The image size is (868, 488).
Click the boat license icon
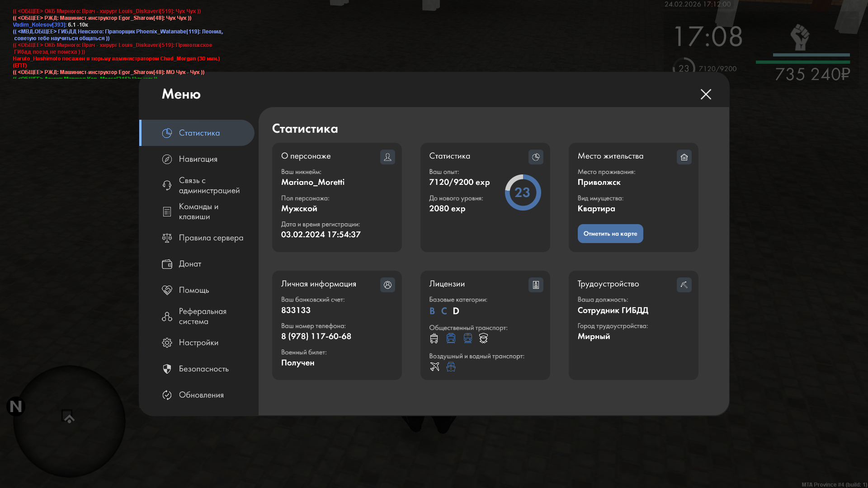(451, 367)
